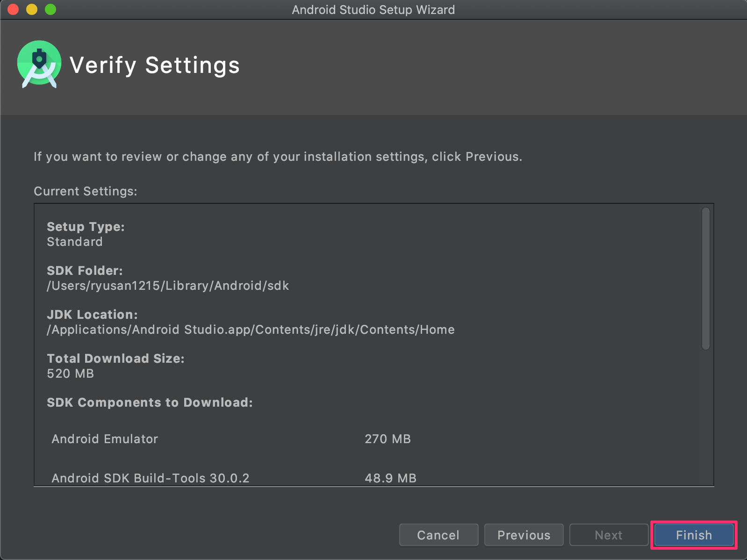Cancel the setup wizard

click(438, 535)
